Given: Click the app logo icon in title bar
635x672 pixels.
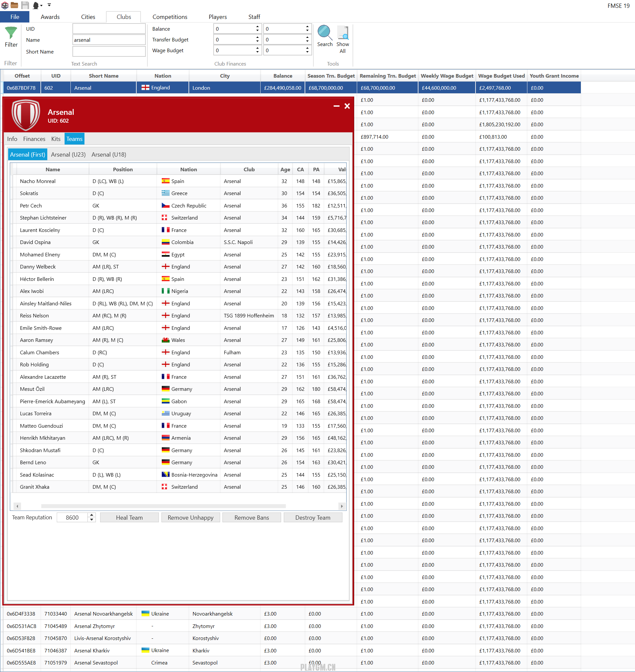Looking at the screenshot, I should pos(5,5).
